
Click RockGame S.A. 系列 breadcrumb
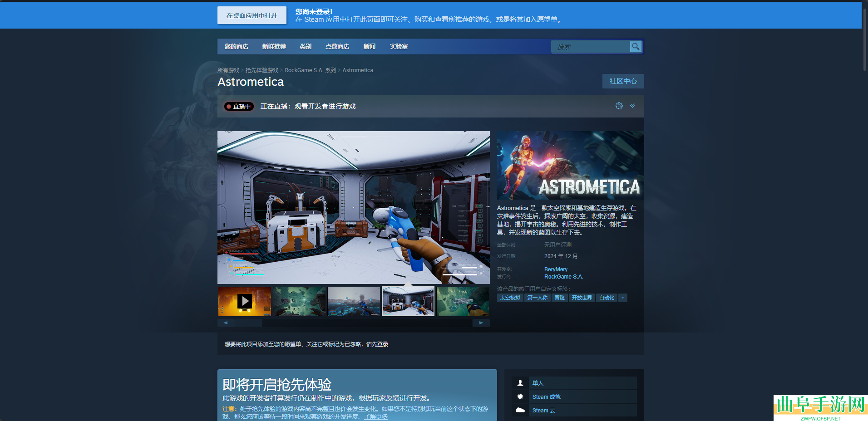pyautogui.click(x=311, y=70)
